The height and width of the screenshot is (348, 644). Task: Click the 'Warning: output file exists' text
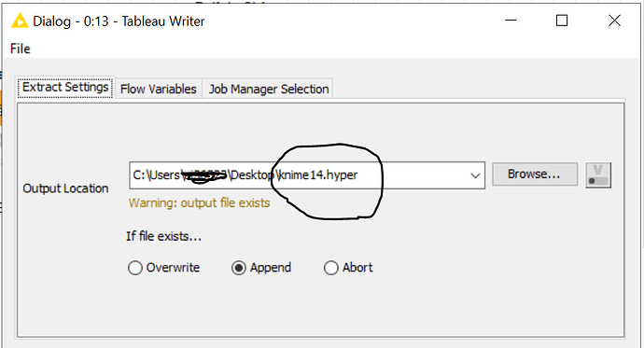click(x=199, y=203)
